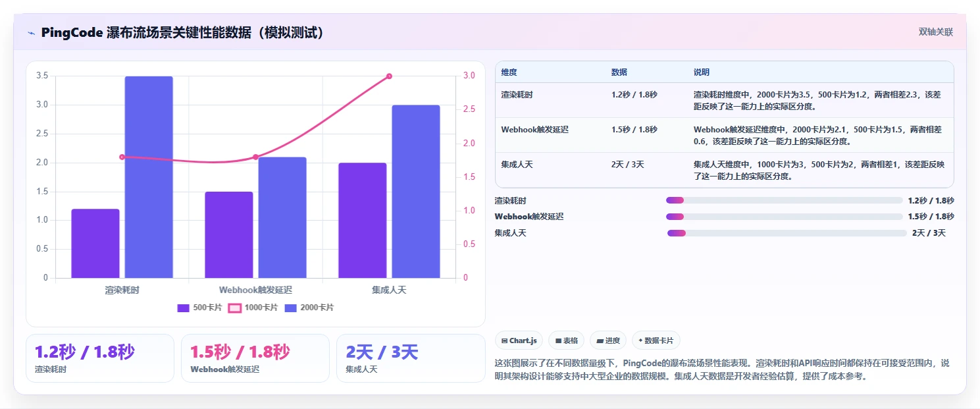The width and height of the screenshot is (980, 409).
Task: Click the Webhook触发延迟 progress bar
Action: click(785, 217)
